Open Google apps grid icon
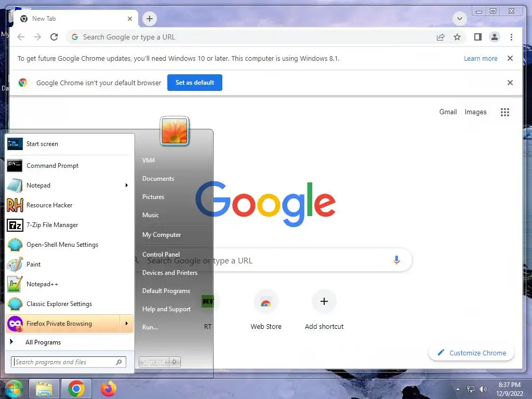The height and width of the screenshot is (399, 532). [505, 112]
